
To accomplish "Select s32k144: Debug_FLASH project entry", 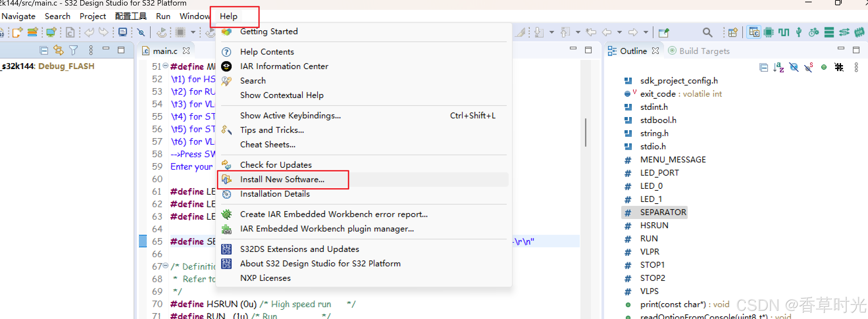I will click(48, 66).
